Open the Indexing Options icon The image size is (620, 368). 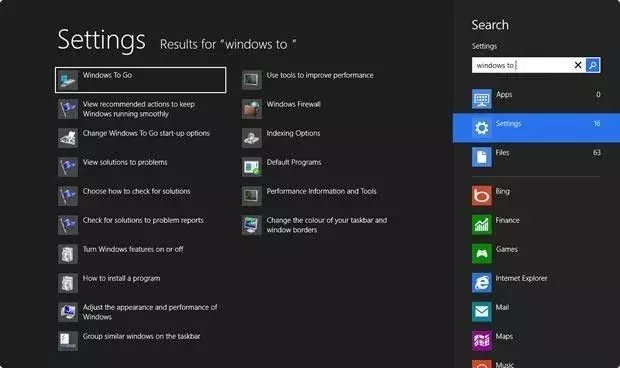pyautogui.click(x=252, y=138)
